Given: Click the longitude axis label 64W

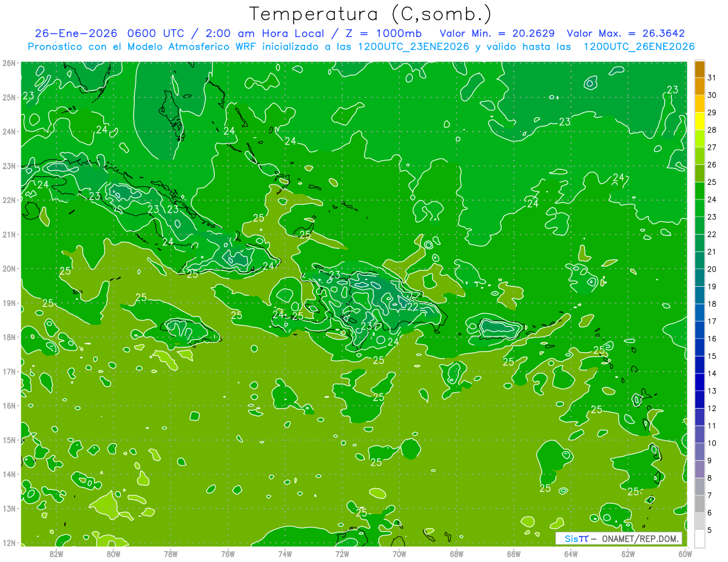Looking at the screenshot, I should [x=570, y=554].
